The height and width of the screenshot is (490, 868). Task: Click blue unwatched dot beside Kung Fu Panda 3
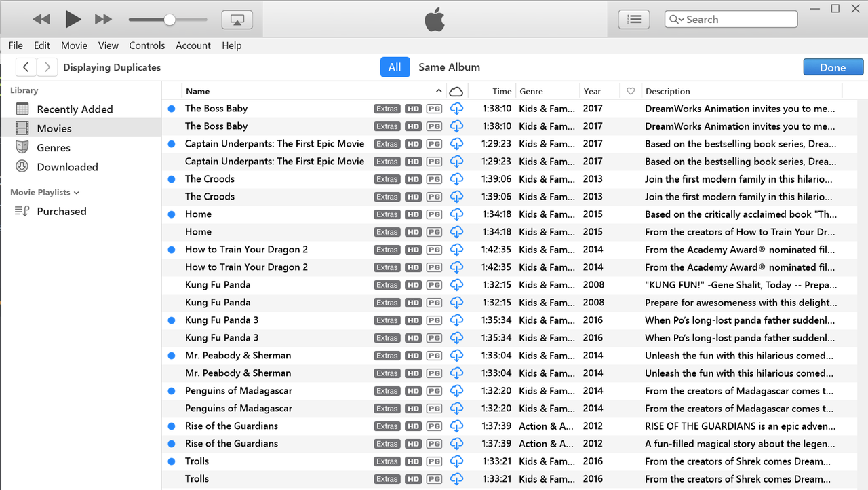tap(171, 320)
